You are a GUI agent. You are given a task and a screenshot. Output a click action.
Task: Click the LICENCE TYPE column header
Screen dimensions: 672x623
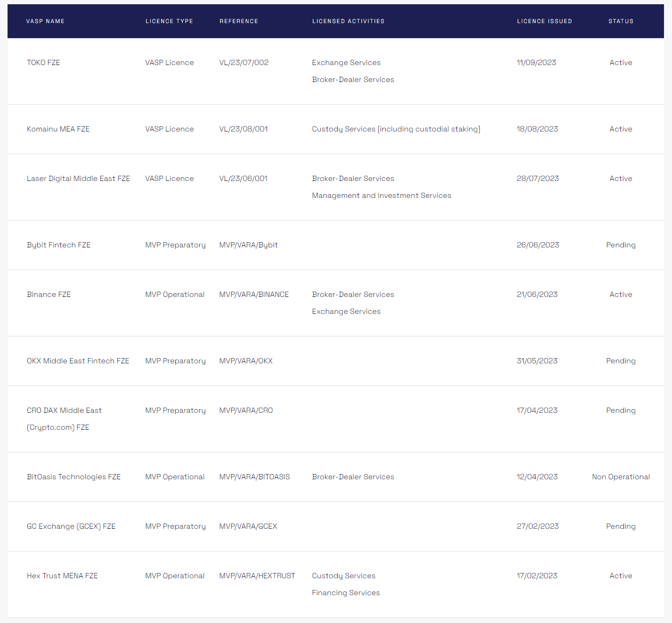coord(169,21)
